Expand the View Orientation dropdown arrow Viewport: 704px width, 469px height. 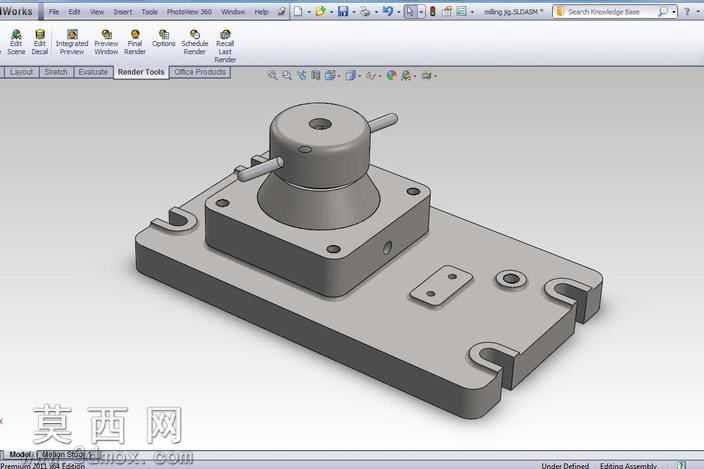(x=339, y=76)
